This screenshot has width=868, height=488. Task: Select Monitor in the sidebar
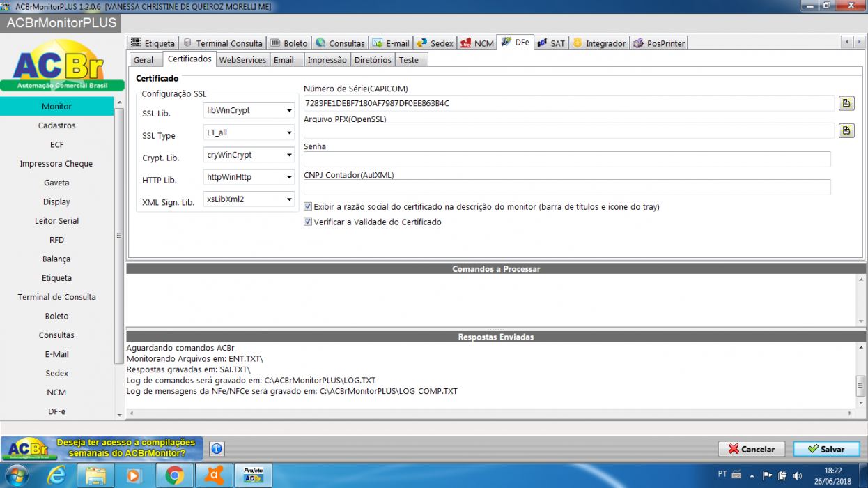click(56, 107)
